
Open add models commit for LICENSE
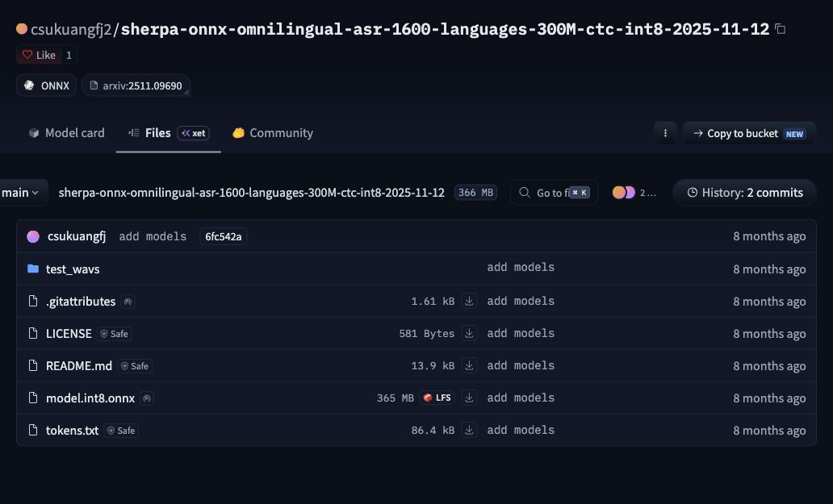521,333
